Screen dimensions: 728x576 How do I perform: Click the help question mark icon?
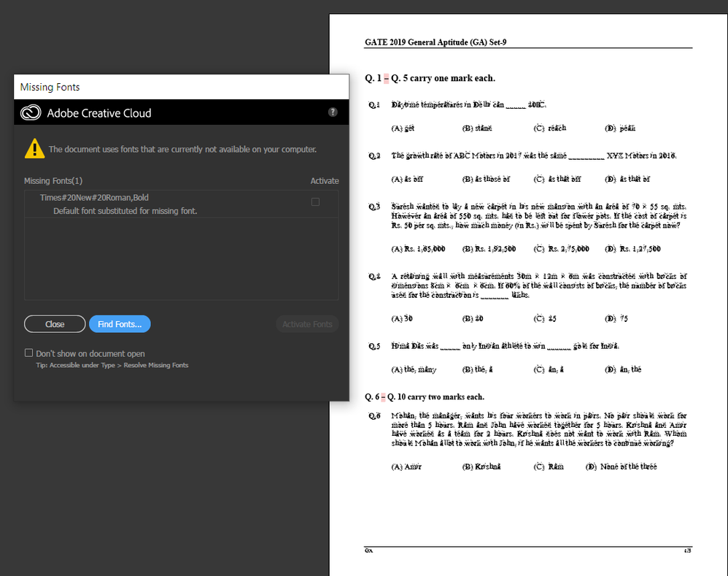(333, 112)
